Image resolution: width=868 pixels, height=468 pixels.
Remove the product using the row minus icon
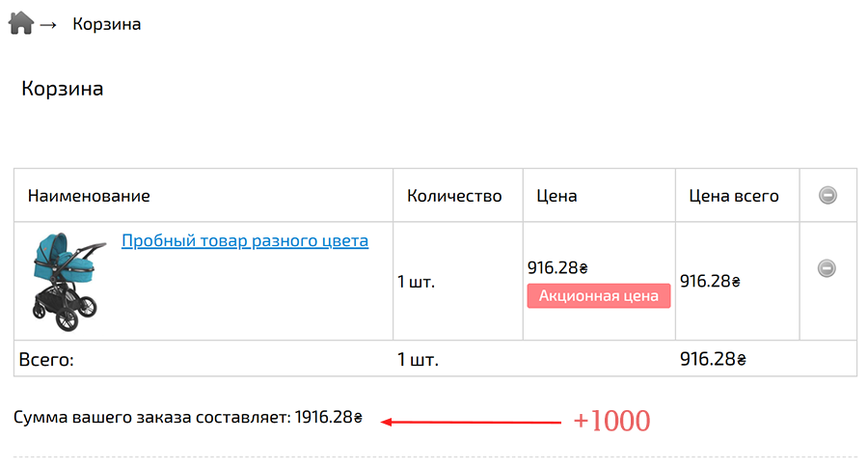(x=827, y=268)
